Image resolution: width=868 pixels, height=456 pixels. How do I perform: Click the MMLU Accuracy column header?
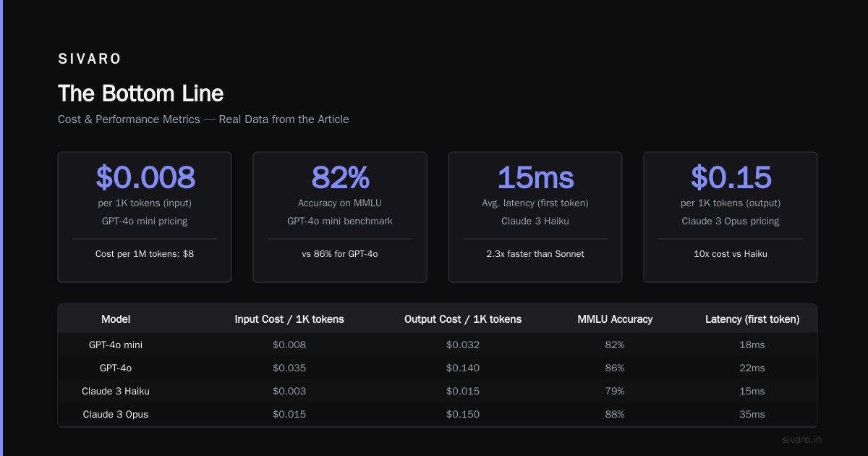[615, 319]
